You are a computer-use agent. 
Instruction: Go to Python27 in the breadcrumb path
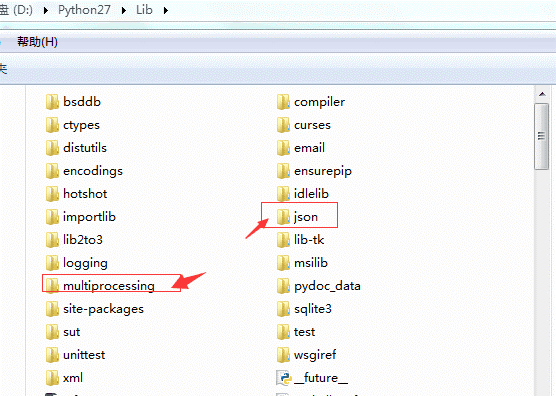click(84, 10)
